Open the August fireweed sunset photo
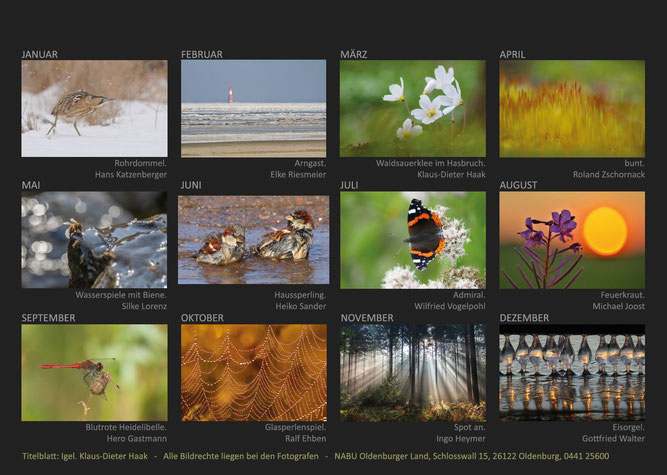The image size is (667, 475). click(572, 240)
